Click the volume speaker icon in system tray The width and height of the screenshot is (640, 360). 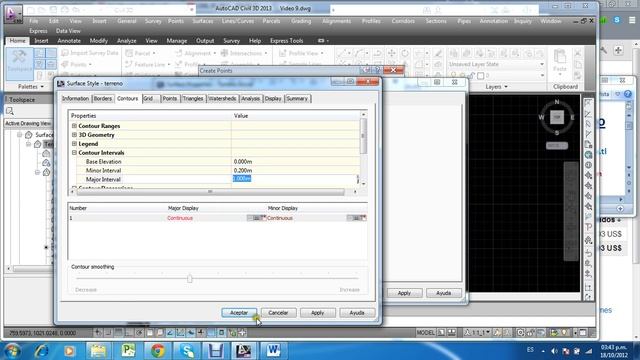554,351
